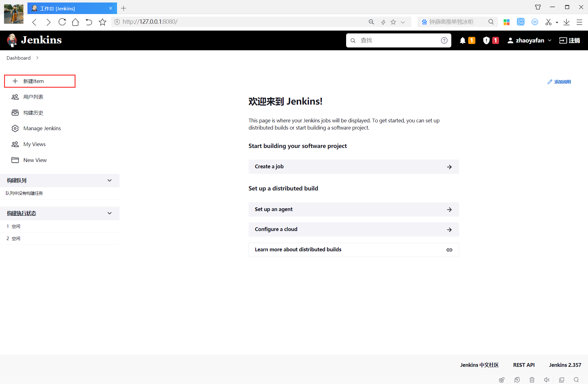The width and height of the screenshot is (588, 384).
Task: Click the Jenkins logo mascot icon
Action: point(12,40)
